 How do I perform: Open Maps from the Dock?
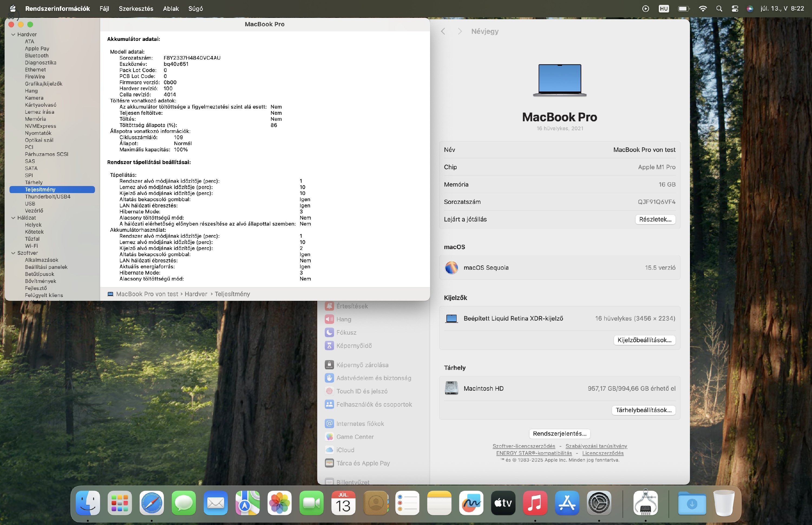click(247, 503)
